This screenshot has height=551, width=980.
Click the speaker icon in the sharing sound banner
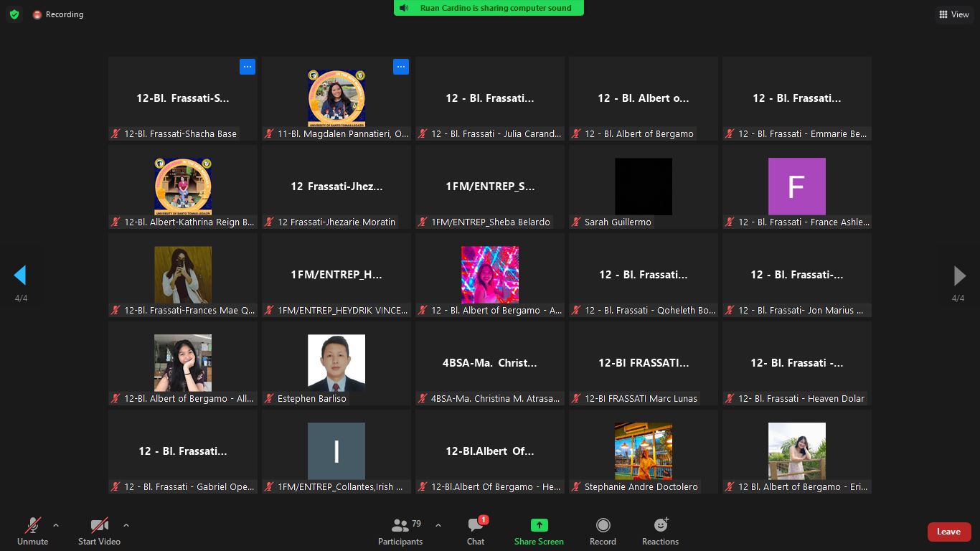click(405, 8)
